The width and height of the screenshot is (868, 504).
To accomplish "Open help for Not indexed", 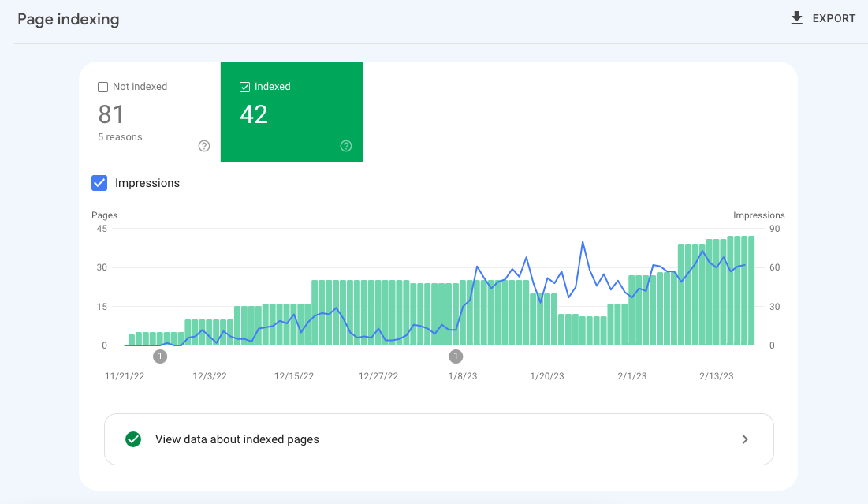I will point(204,146).
